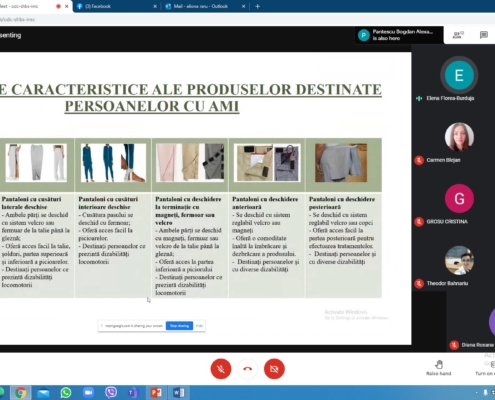This screenshot has height=400, width=495.
Task: Click Facebook tab favicon
Action: point(79,6)
